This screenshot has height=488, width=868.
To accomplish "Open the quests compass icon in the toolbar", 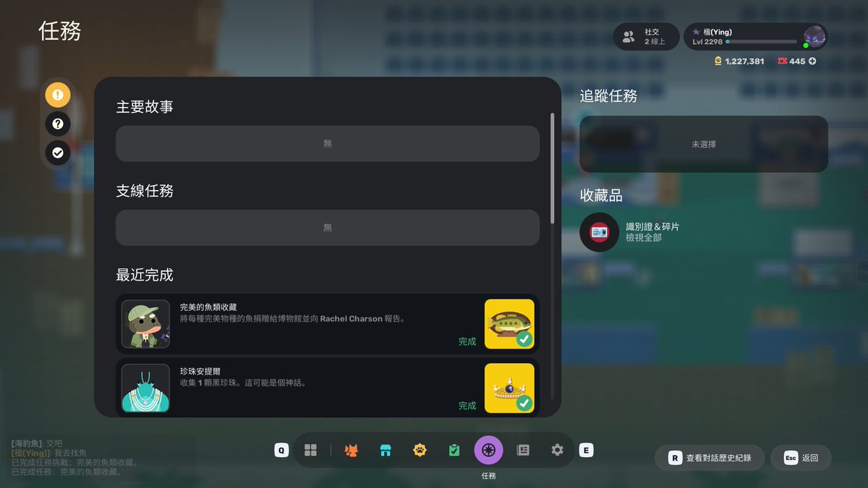I will point(488,449).
